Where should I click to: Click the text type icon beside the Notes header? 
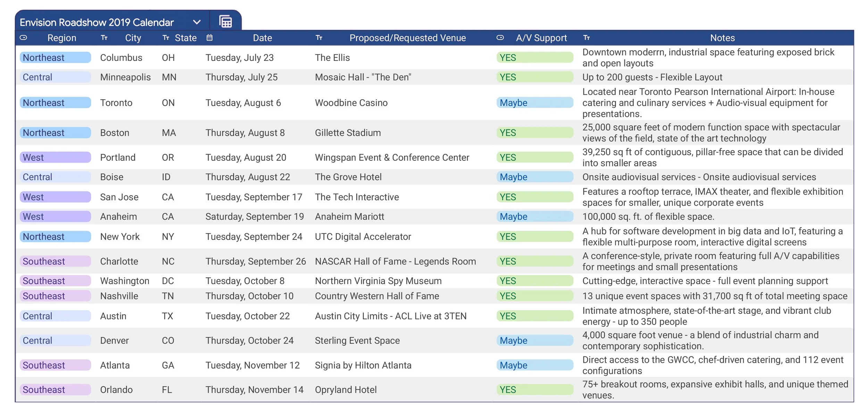(x=587, y=38)
